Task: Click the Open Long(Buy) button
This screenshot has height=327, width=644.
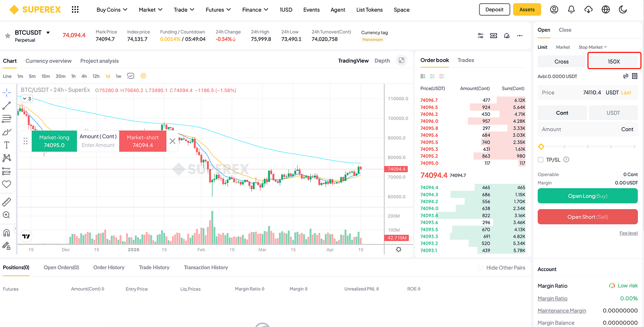Action: 588,196
